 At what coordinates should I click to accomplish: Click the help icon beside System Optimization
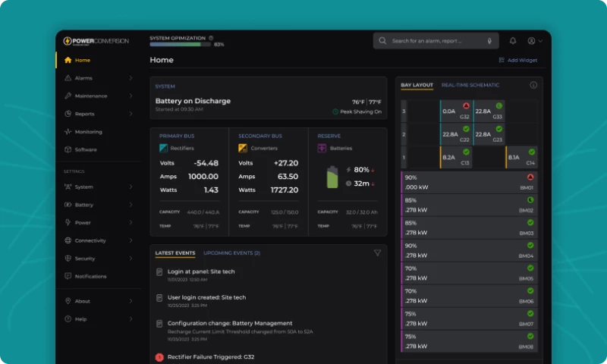point(211,37)
